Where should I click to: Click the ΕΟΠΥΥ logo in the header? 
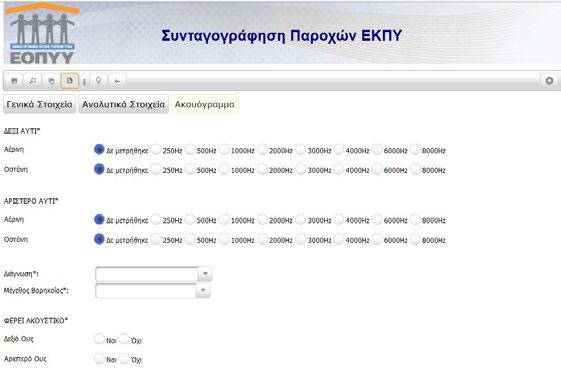click(42, 34)
